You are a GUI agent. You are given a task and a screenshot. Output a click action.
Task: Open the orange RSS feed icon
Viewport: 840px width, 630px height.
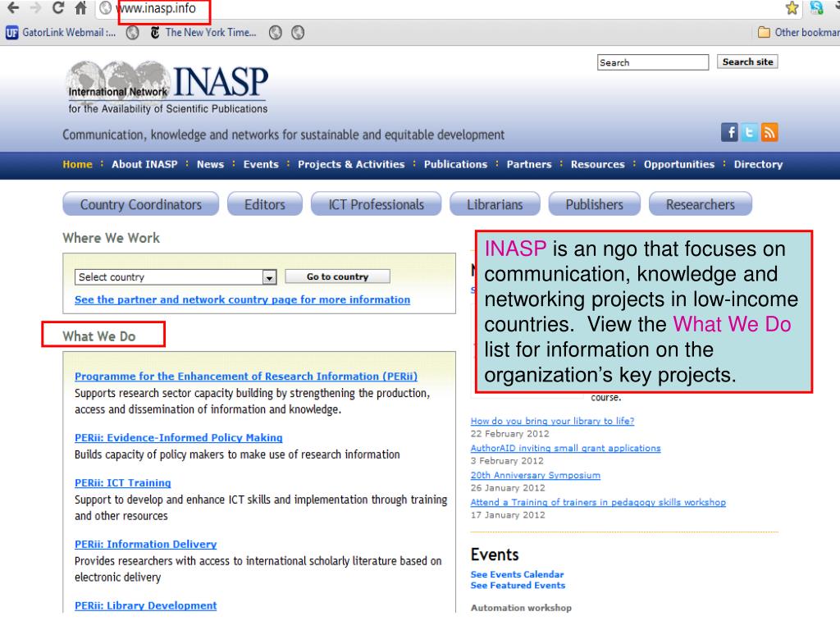click(769, 132)
